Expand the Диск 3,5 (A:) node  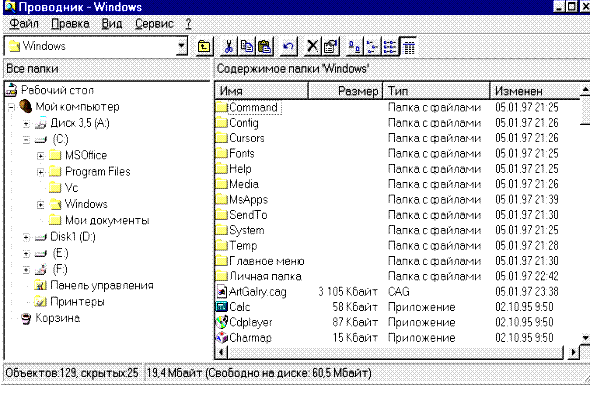(x=26, y=124)
